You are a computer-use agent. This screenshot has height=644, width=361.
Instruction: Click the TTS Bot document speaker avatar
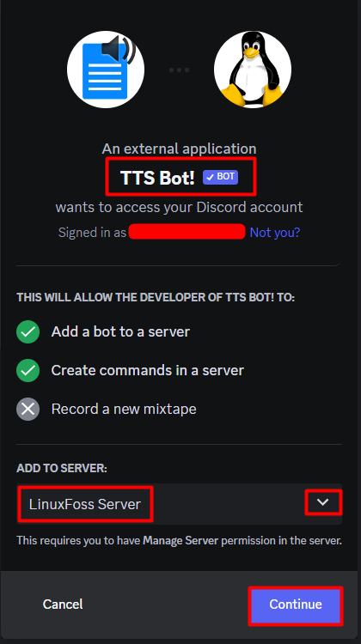click(106, 70)
